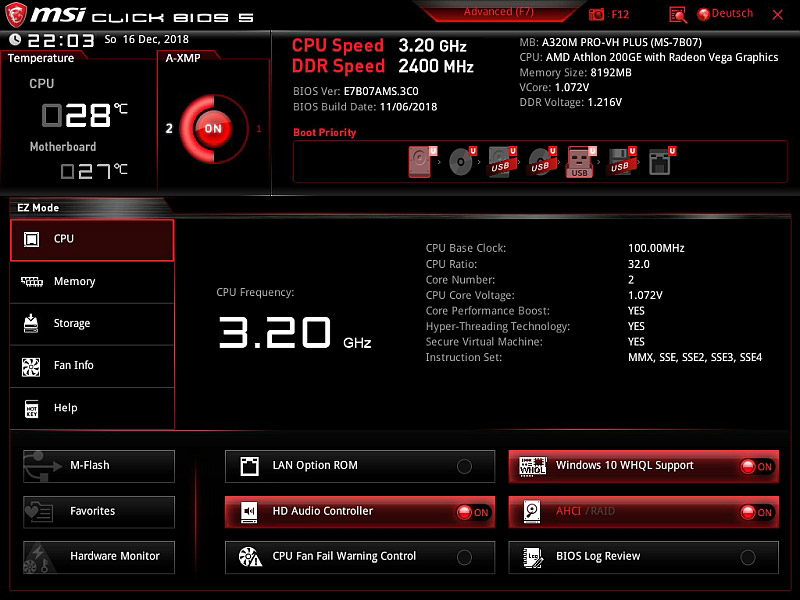Click the F12 screenshot label
This screenshot has width=800, height=600.
[619, 14]
